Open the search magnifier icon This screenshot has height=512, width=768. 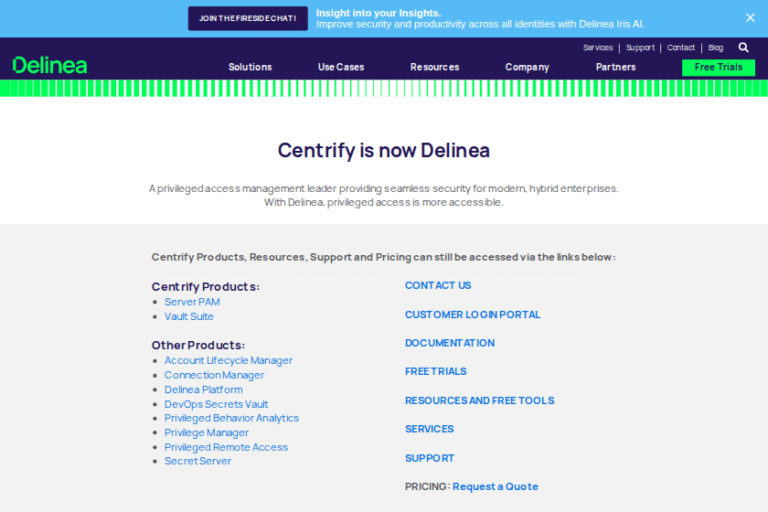pyautogui.click(x=744, y=48)
